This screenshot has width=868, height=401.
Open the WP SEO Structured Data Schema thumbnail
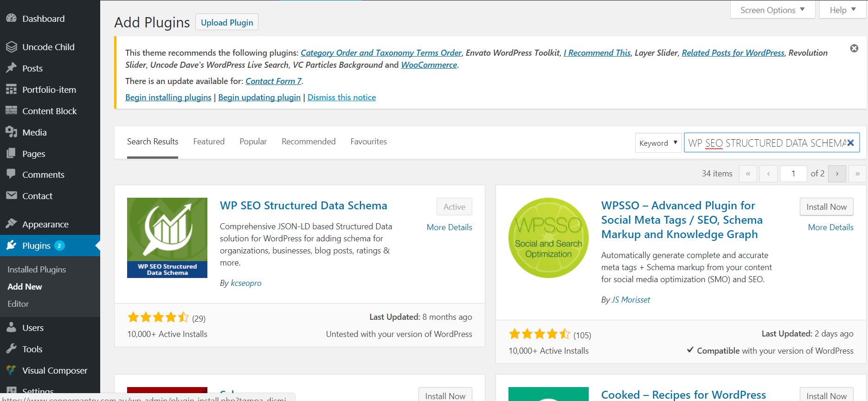[167, 238]
